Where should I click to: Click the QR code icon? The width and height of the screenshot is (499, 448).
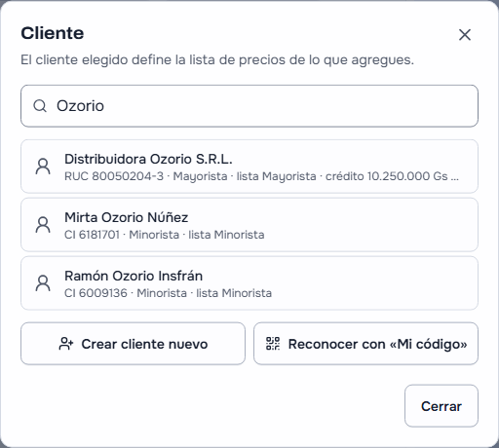click(273, 344)
